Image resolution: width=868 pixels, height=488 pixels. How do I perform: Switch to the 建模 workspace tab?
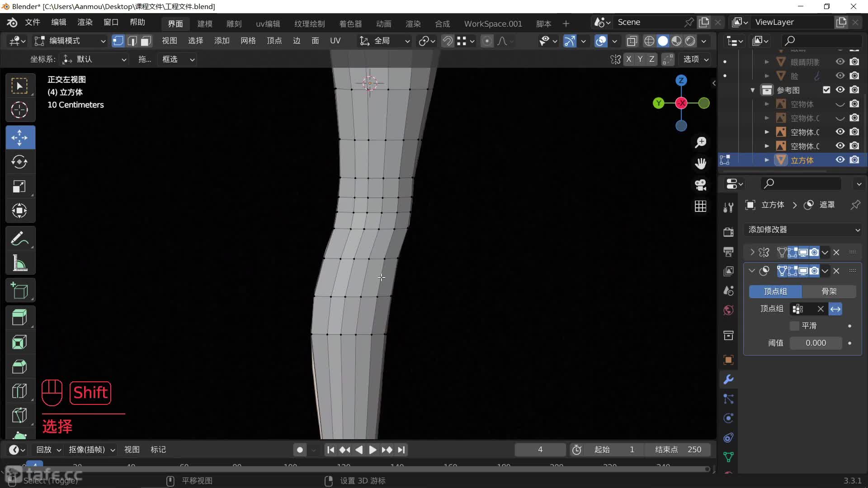(x=205, y=23)
